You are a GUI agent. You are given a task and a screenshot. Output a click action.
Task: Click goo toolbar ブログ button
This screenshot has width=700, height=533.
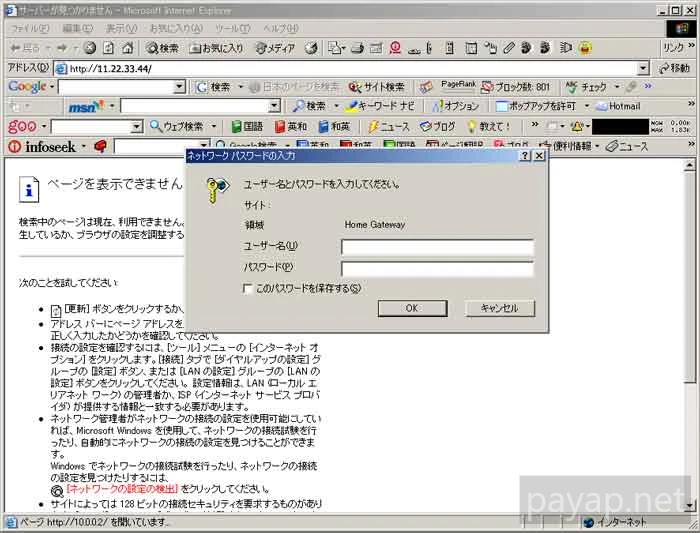(x=438, y=127)
